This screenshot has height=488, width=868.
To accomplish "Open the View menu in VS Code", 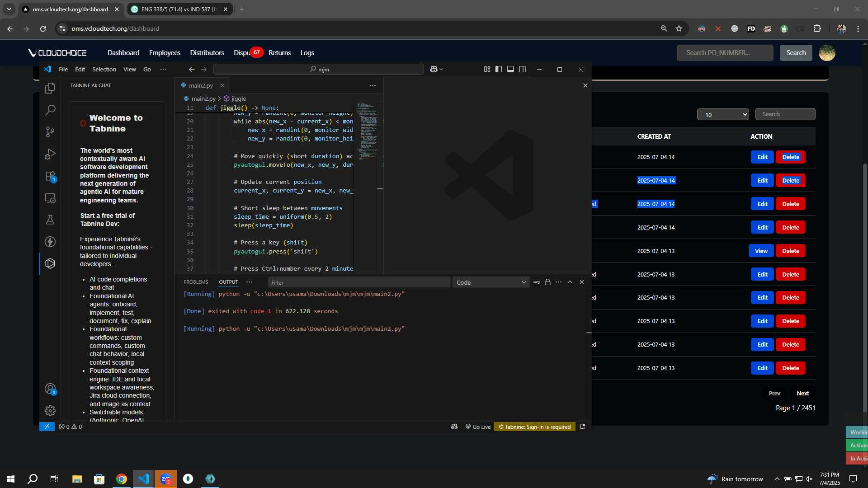I will tap(130, 69).
